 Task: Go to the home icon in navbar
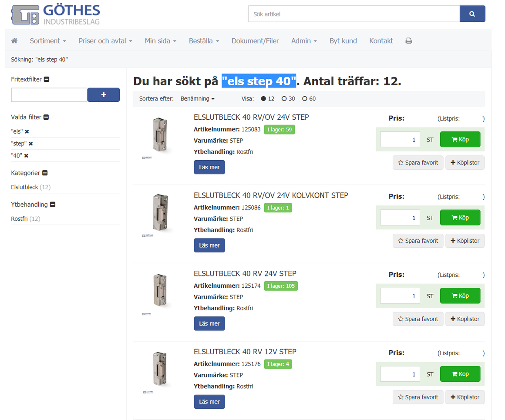pos(14,41)
